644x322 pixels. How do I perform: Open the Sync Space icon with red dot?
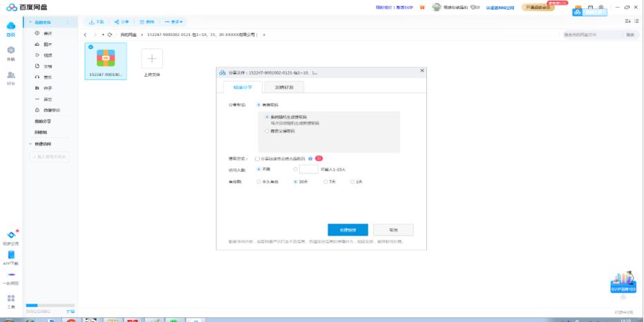(x=12, y=234)
